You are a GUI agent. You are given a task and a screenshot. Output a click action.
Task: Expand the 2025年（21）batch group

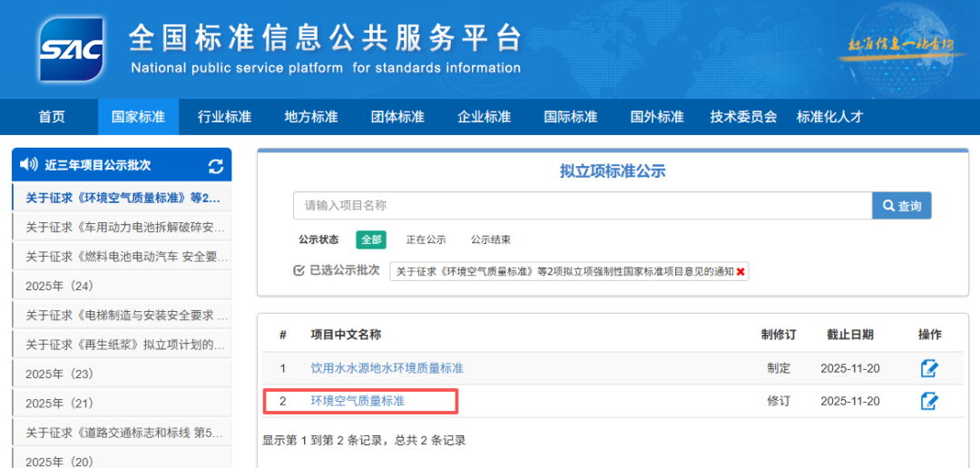point(60,403)
